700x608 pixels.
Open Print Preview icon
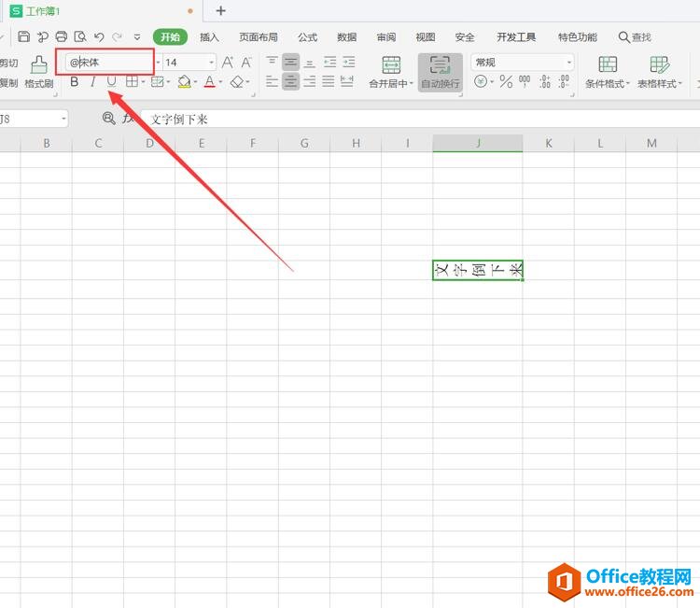[80, 36]
